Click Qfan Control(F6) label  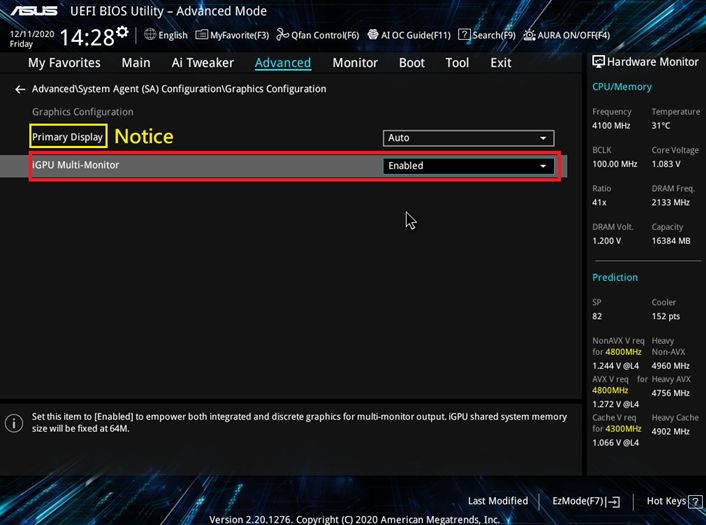325,35
